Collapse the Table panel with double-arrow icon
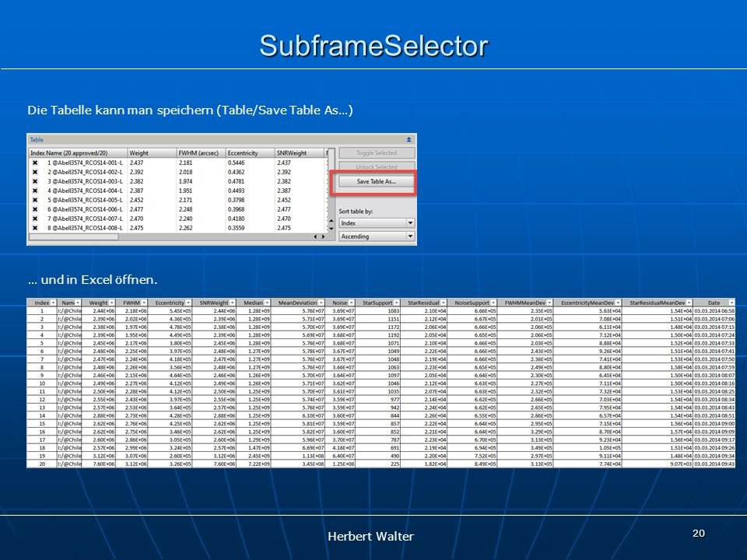Viewport: 747px width, 560px height. [409, 139]
